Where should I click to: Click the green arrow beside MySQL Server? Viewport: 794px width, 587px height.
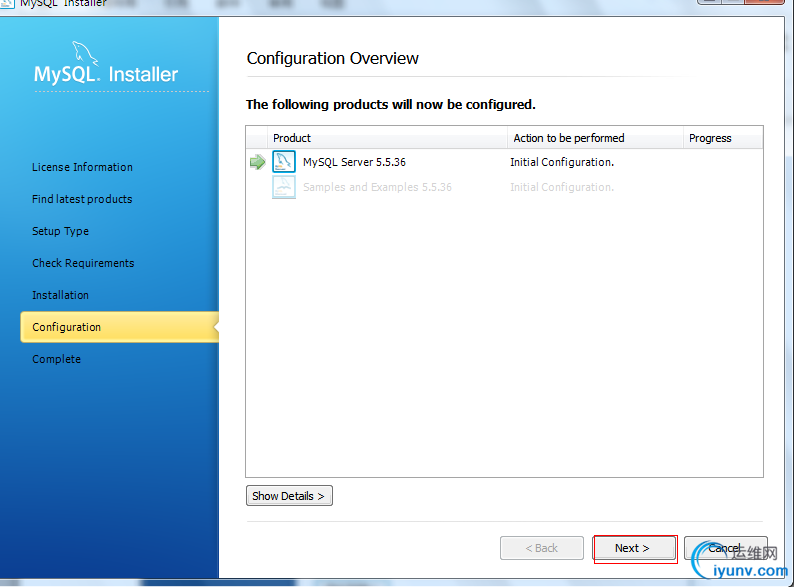coord(258,162)
